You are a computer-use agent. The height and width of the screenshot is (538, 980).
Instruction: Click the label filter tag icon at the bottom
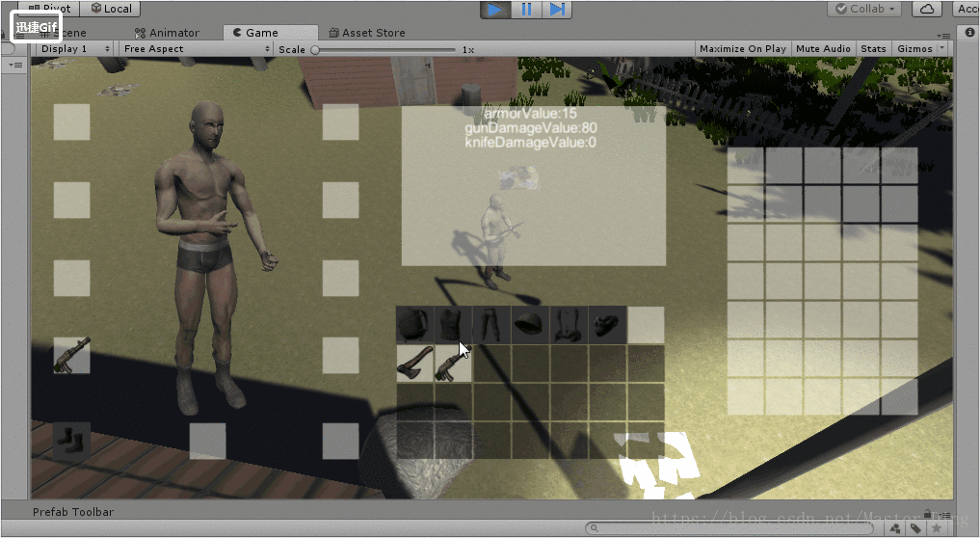point(915,528)
